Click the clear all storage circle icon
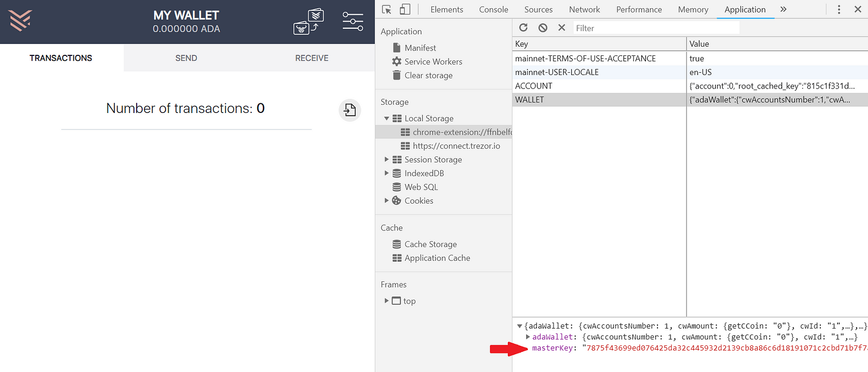Viewport: 868px width, 372px height. pos(543,28)
